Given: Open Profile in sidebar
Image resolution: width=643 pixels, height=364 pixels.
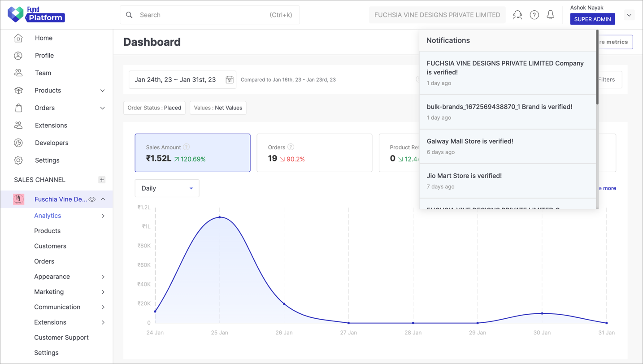Looking at the screenshot, I should pyautogui.click(x=44, y=56).
